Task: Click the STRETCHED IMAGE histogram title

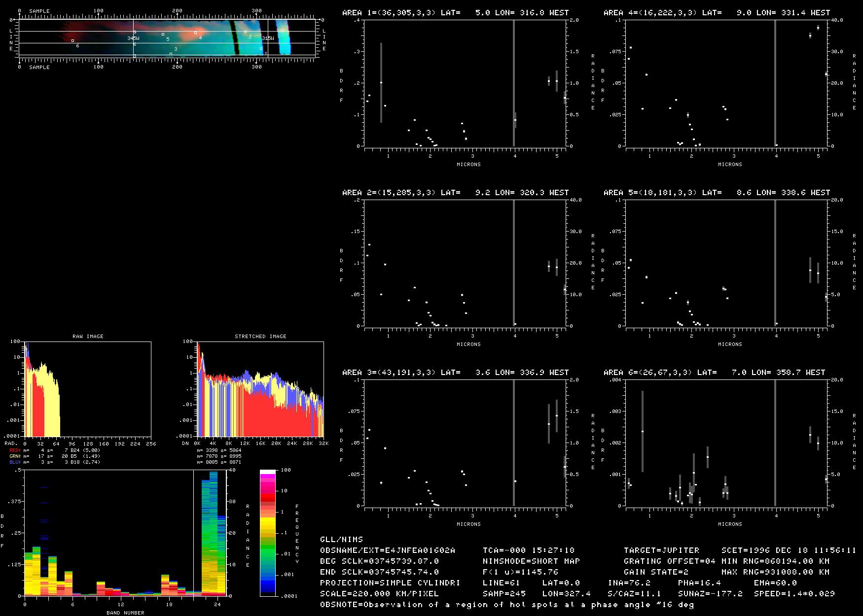Action: click(x=260, y=337)
